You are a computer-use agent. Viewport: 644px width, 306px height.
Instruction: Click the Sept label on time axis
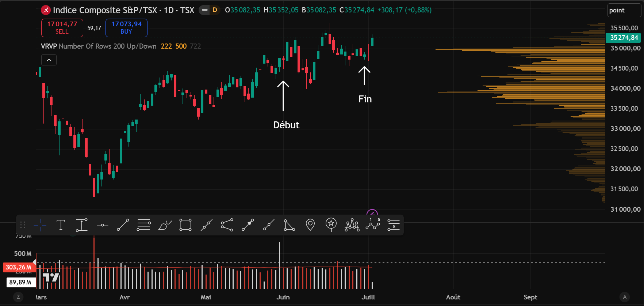[530, 297]
